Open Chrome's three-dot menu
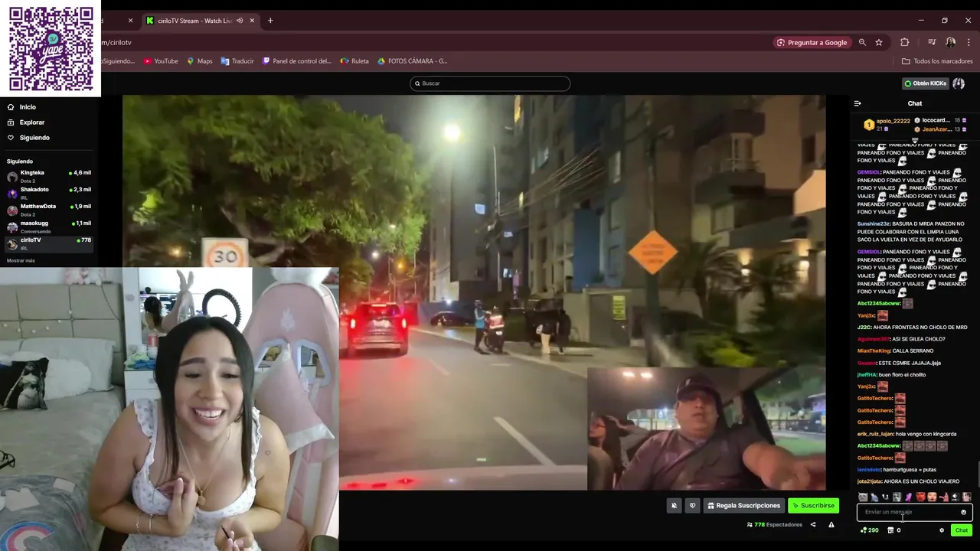980x551 pixels. (x=969, y=43)
